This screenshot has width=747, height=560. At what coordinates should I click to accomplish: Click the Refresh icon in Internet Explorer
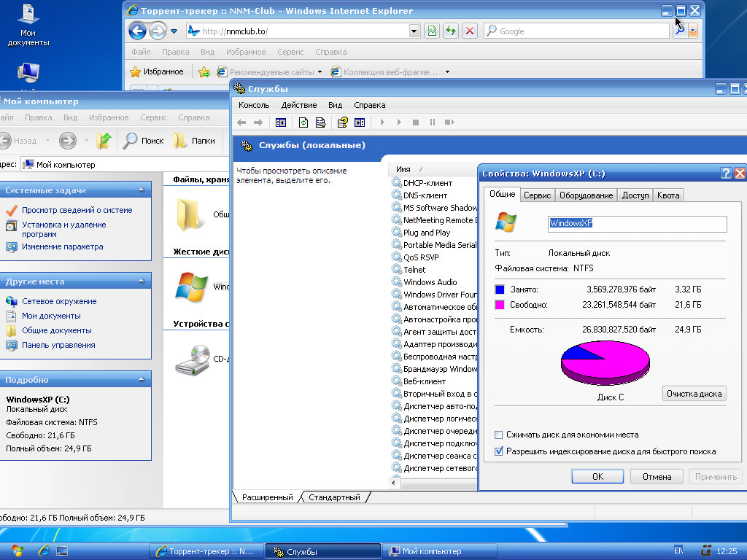click(x=450, y=31)
